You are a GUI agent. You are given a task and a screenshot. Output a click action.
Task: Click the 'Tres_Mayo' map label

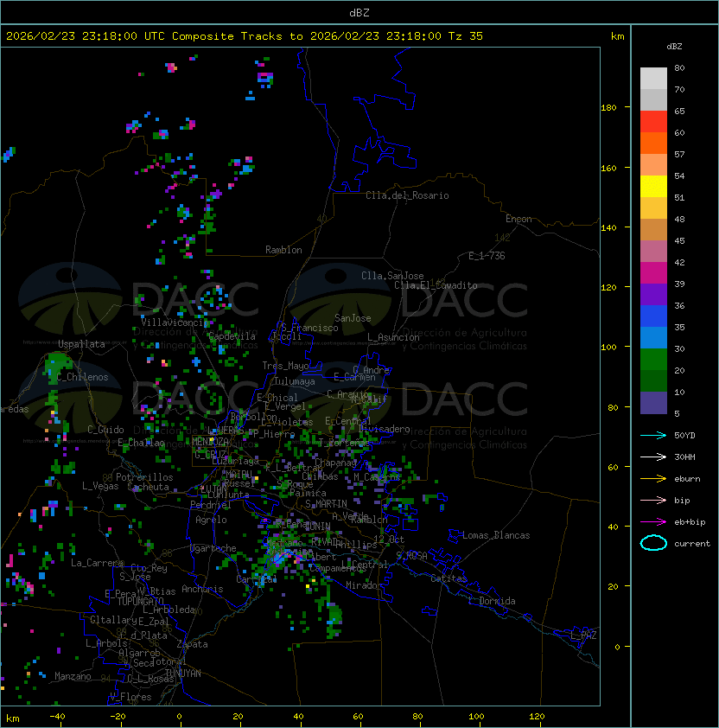[x=285, y=366]
